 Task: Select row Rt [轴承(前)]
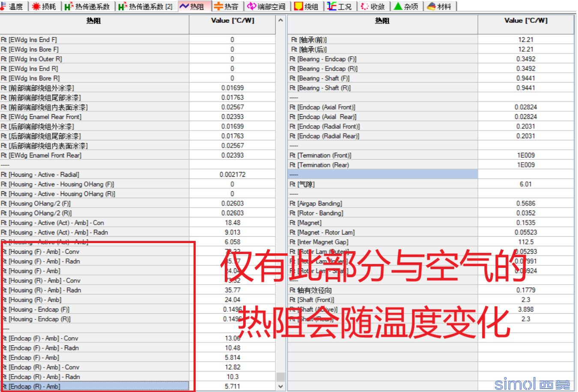click(382, 40)
